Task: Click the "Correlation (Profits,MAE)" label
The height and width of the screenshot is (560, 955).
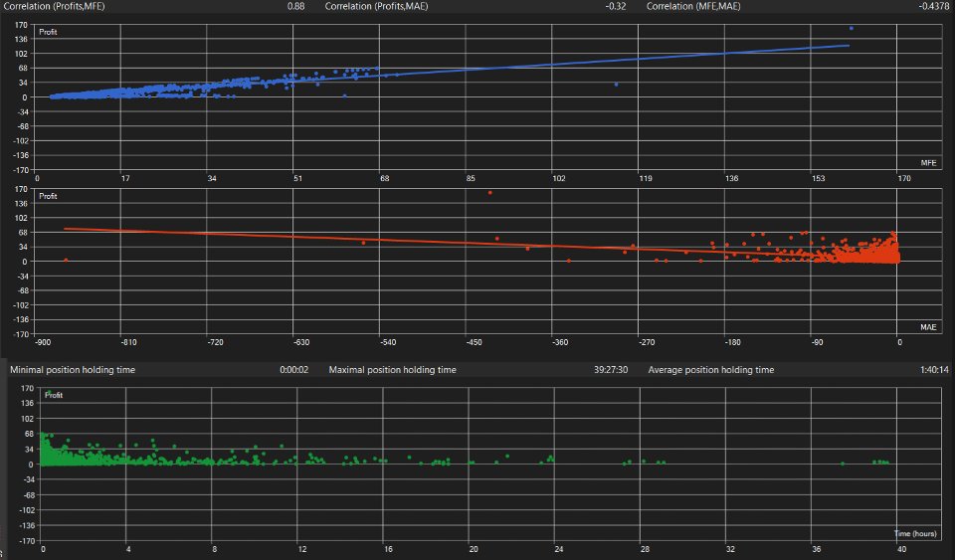Action: 376,6
